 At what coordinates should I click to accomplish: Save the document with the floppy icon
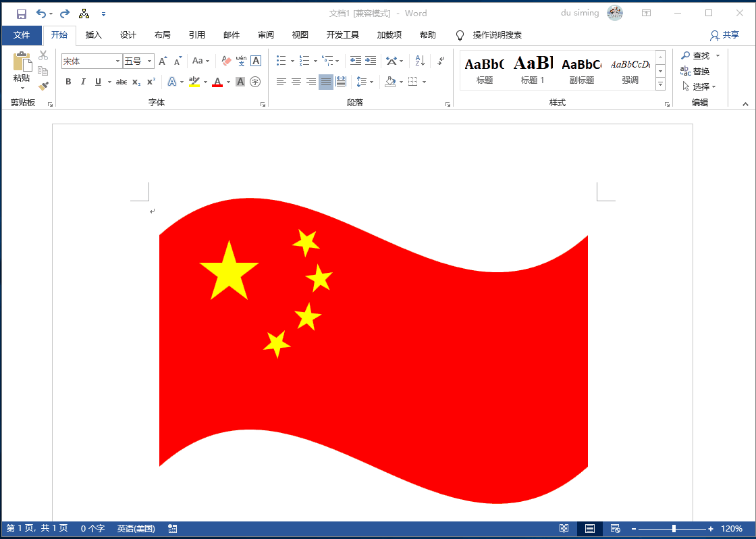pyautogui.click(x=21, y=14)
